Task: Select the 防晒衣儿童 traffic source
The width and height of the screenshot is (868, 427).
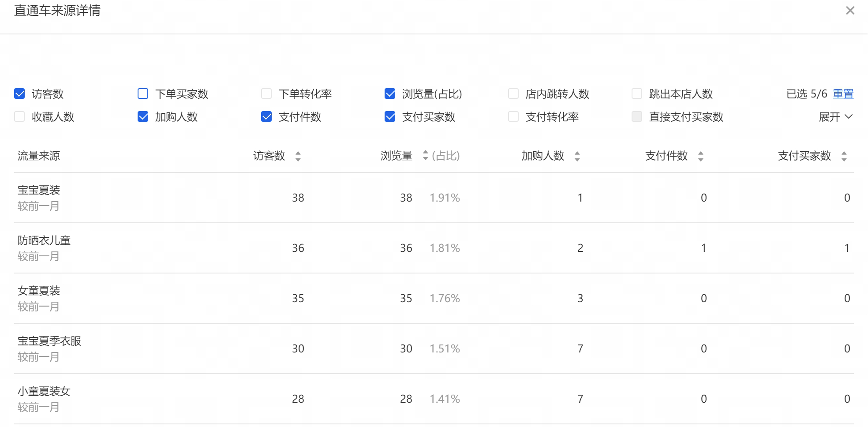Action: [x=44, y=240]
